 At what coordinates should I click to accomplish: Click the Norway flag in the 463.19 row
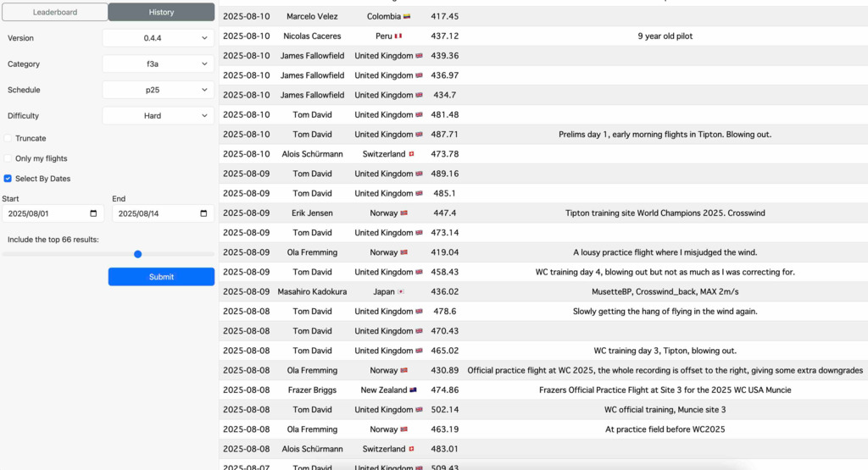tap(404, 429)
